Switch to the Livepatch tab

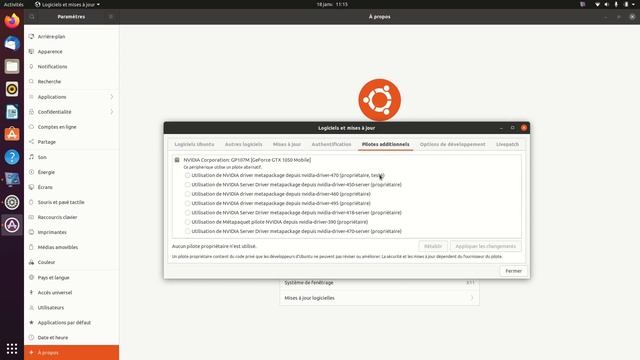point(507,144)
